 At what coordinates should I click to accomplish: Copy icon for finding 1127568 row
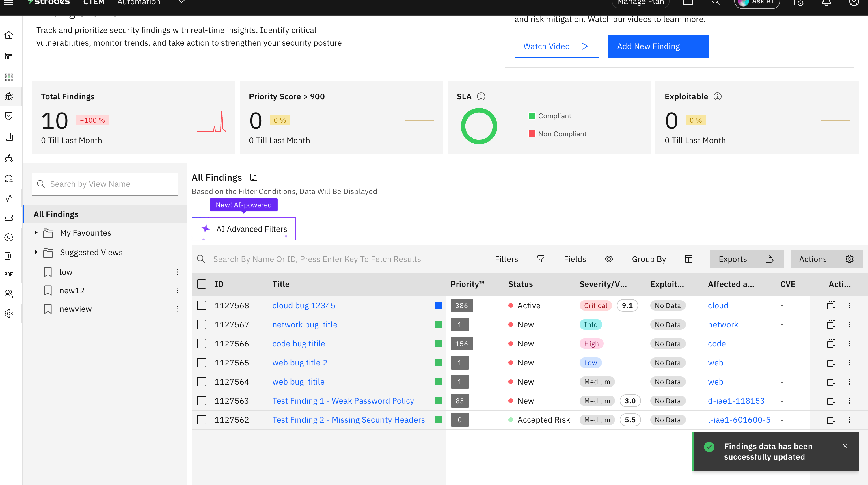coord(831,305)
